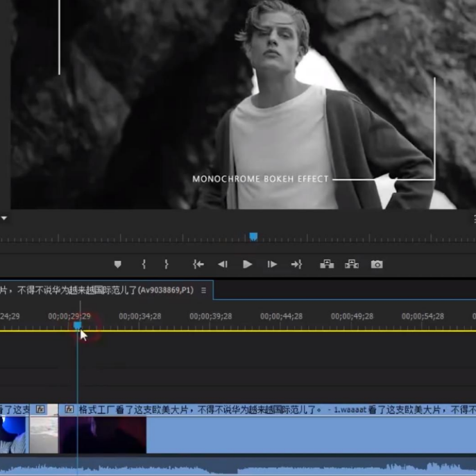476x476 pixels.
Task: Select the sequence tab labeled Av9038869,P1
Action: coord(106,290)
